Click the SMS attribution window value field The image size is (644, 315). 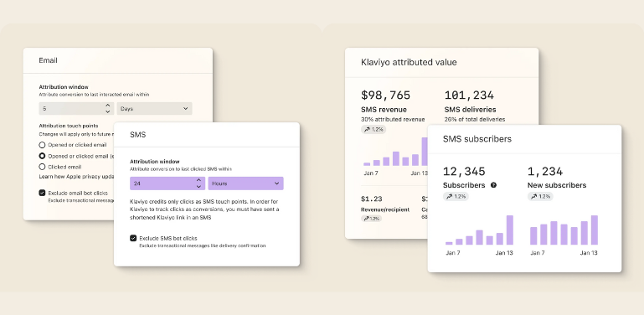167,183
